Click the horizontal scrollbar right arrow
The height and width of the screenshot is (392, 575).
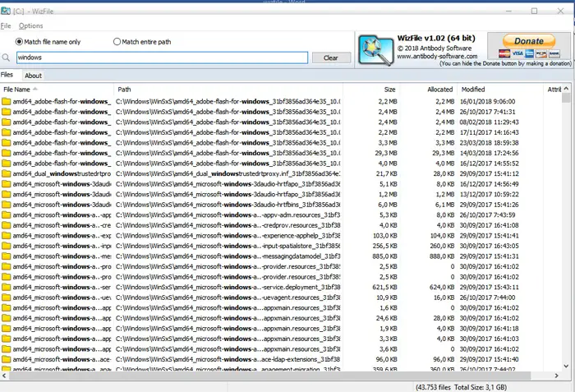coord(557,376)
